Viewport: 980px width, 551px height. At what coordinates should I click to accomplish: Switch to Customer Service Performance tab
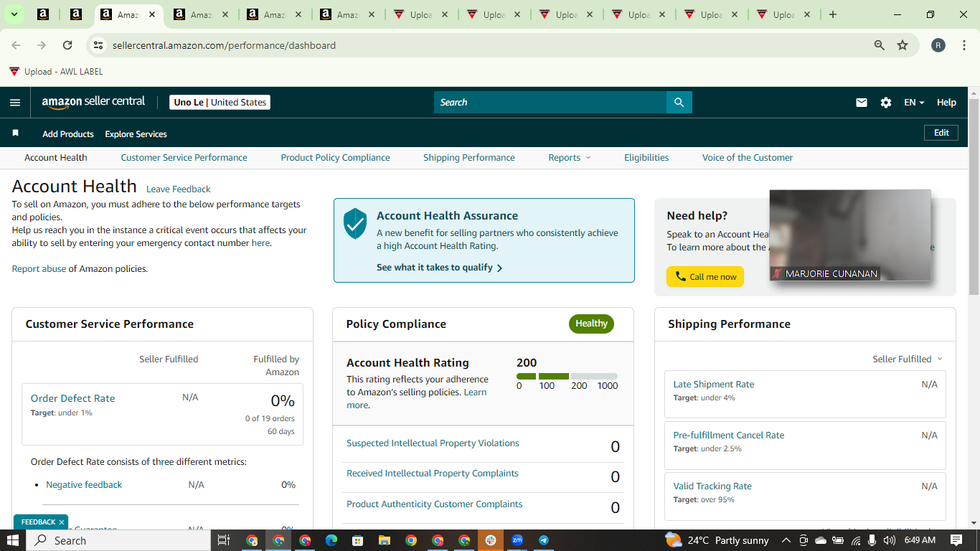[x=184, y=158]
